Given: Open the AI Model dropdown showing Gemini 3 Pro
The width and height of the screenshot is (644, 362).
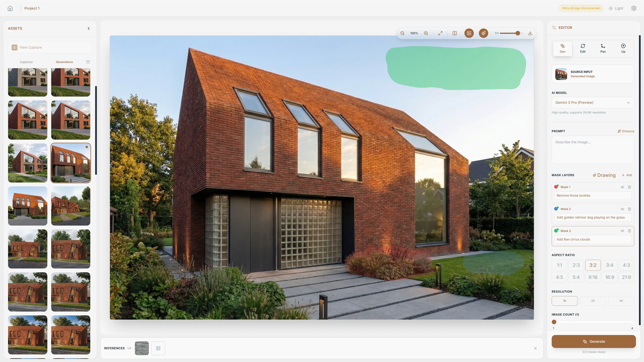Looking at the screenshot, I should pos(592,102).
